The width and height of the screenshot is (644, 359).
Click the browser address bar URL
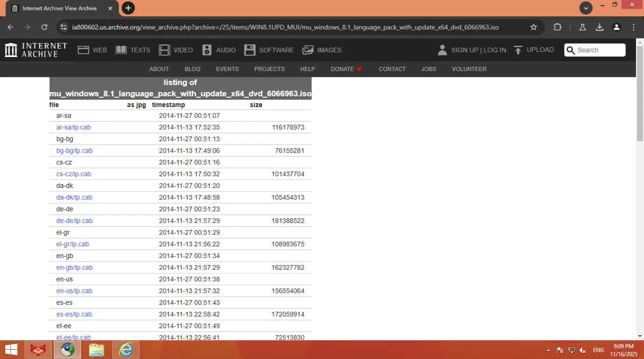coord(285,27)
